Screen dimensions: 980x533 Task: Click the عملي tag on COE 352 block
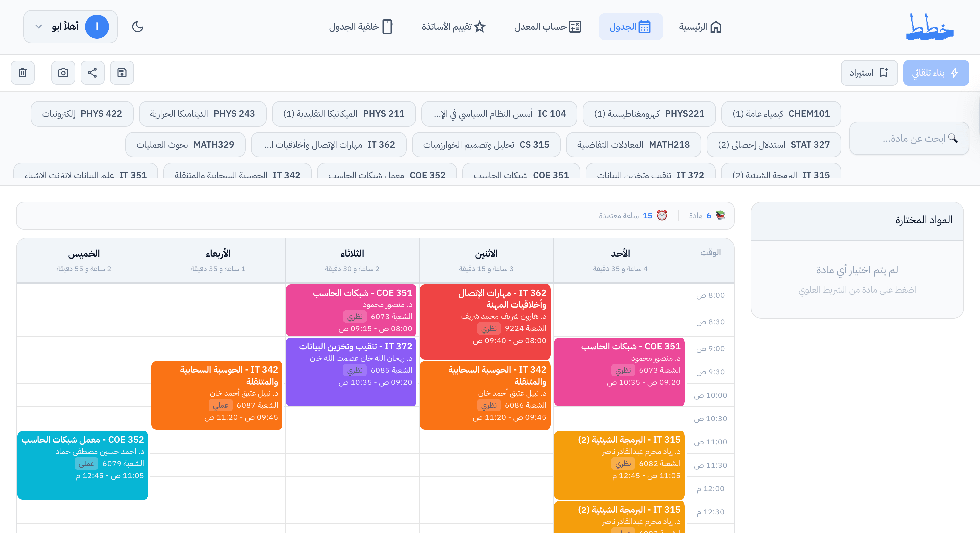[86, 463]
